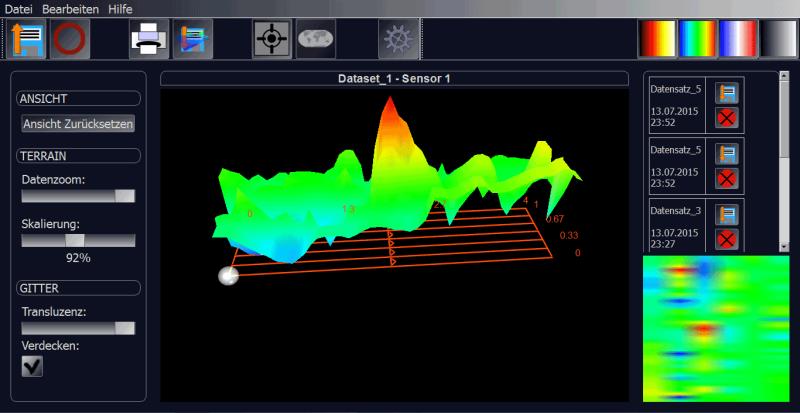Delete the topmost Datensatz_5 entry

click(727, 117)
